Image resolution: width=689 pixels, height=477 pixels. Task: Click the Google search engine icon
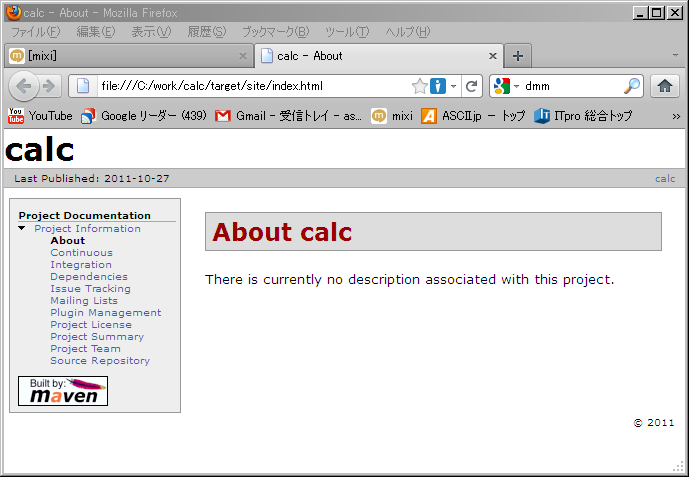[x=501, y=86]
